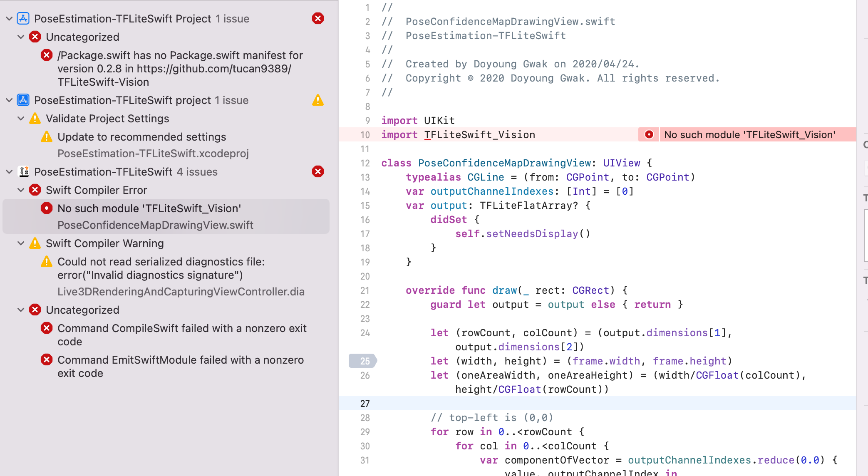Screen dimensions: 868x476
Task: Click red error icon beside 4 issues row
Action: (x=318, y=172)
